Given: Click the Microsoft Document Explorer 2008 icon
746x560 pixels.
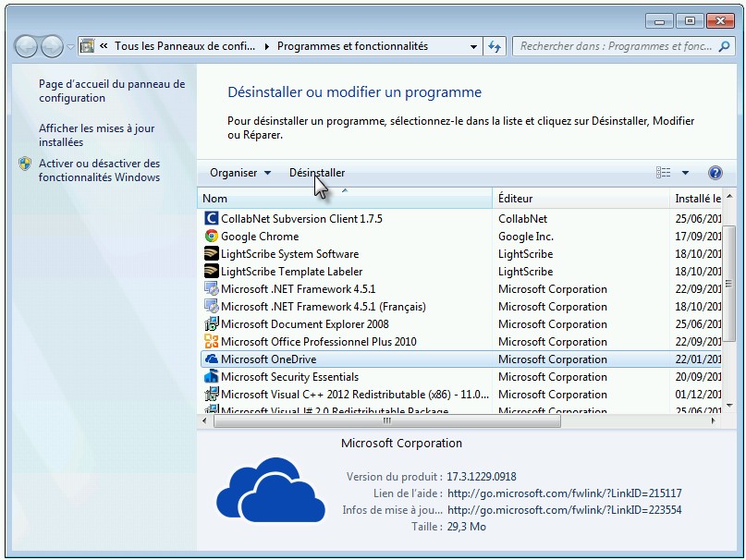Looking at the screenshot, I should pyautogui.click(x=211, y=324).
